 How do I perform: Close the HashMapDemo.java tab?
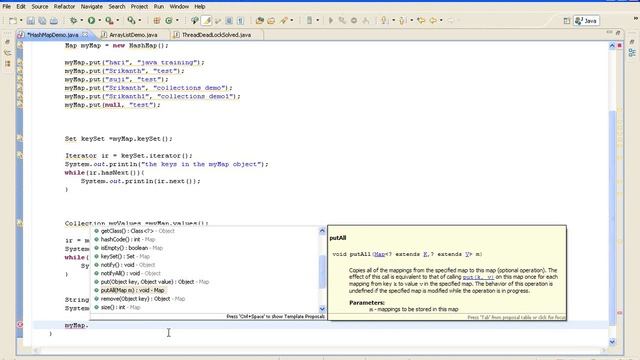pos(85,35)
